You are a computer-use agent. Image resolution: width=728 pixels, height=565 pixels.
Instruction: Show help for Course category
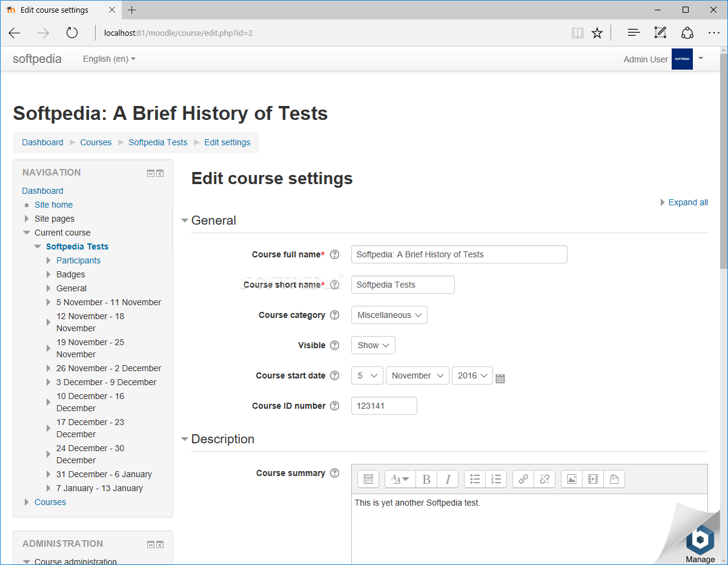(x=334, y=315)
